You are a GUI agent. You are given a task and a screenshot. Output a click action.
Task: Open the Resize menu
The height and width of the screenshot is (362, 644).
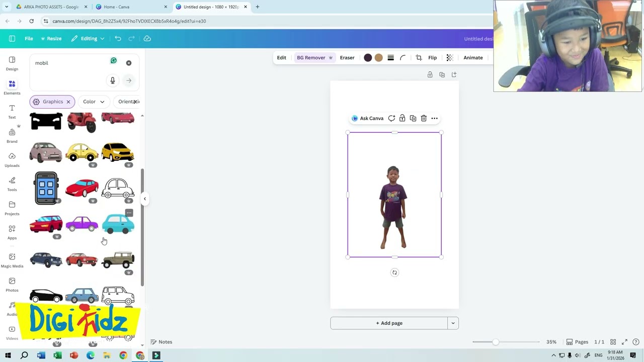point(51,39)
